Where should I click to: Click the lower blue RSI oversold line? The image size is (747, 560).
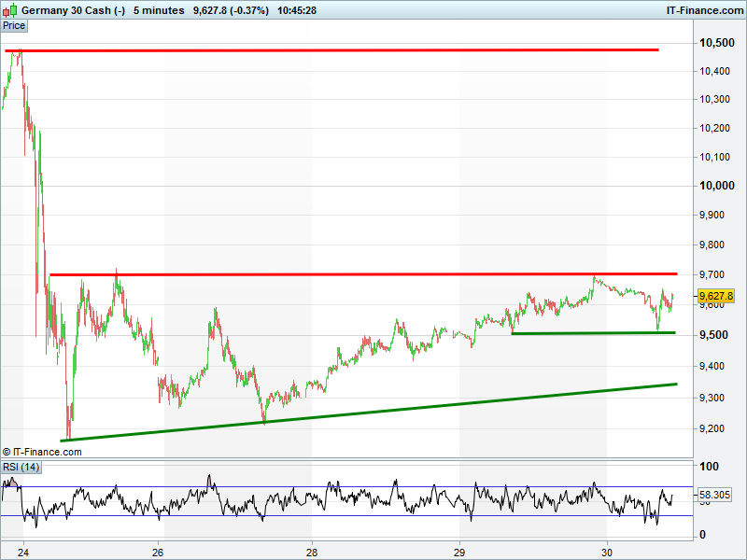click(x=346, y=516)
